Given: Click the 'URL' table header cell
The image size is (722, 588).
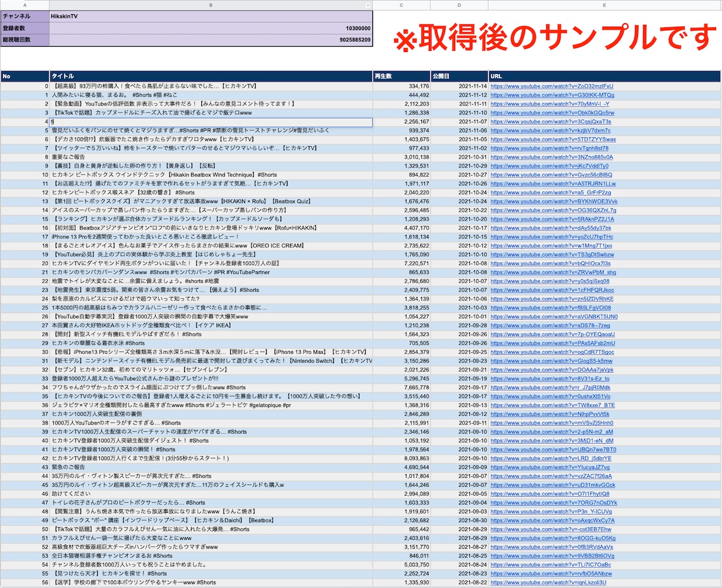Looking at the screenshot, I should 604,76.
